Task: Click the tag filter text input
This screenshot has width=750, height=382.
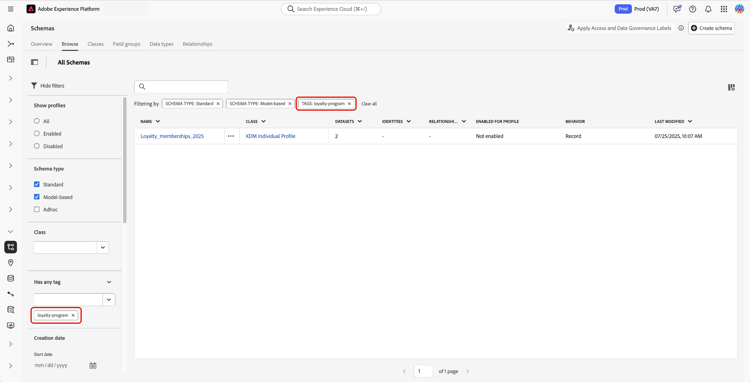Action: click(x=68, y=300)
